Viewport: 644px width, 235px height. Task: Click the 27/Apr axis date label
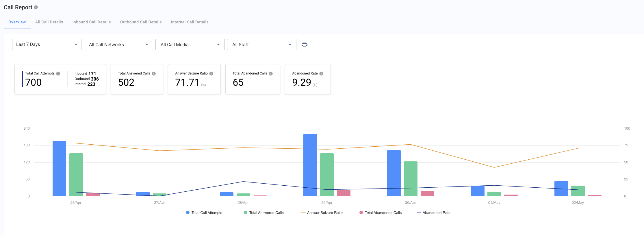[159, 203]
